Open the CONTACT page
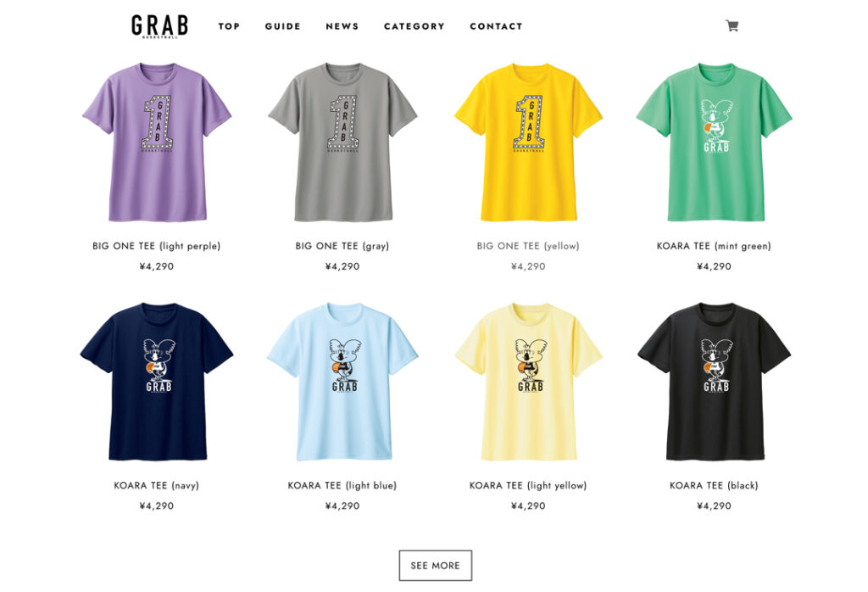The height and width of the screenshot is (592, 868). click(x=496, y=26)
